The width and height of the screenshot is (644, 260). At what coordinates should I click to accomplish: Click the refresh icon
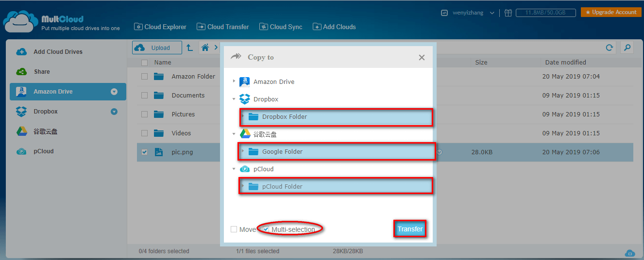pyautogui.click(x=609, y=48)
